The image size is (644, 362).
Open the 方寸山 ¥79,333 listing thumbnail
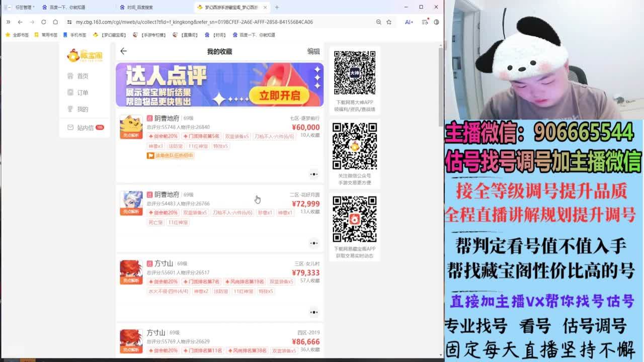131,272
